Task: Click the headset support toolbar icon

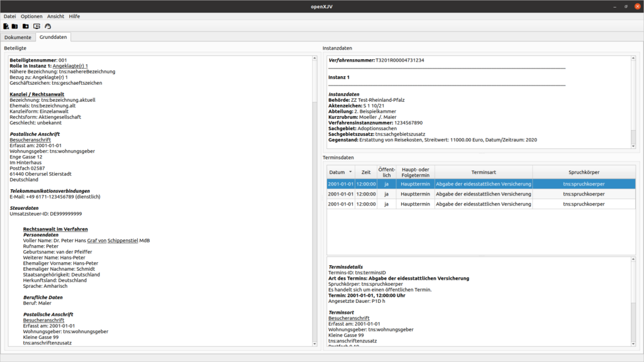Action: click(48, 26)
